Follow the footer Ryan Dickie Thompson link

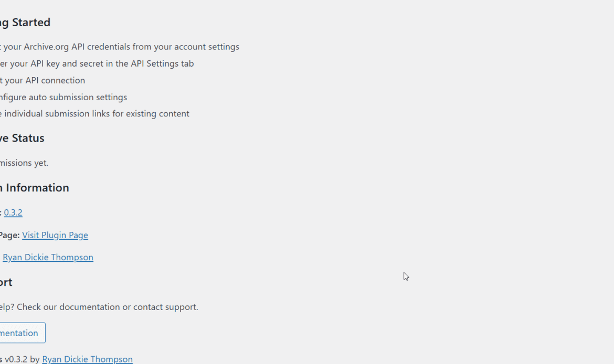[x=87, y=359]
